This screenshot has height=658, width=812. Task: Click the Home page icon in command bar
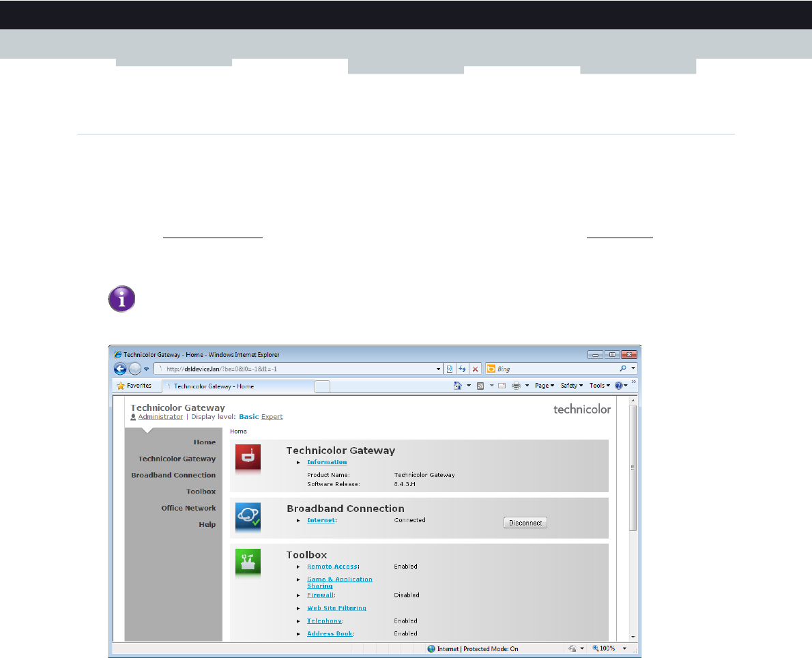(457, 386)
